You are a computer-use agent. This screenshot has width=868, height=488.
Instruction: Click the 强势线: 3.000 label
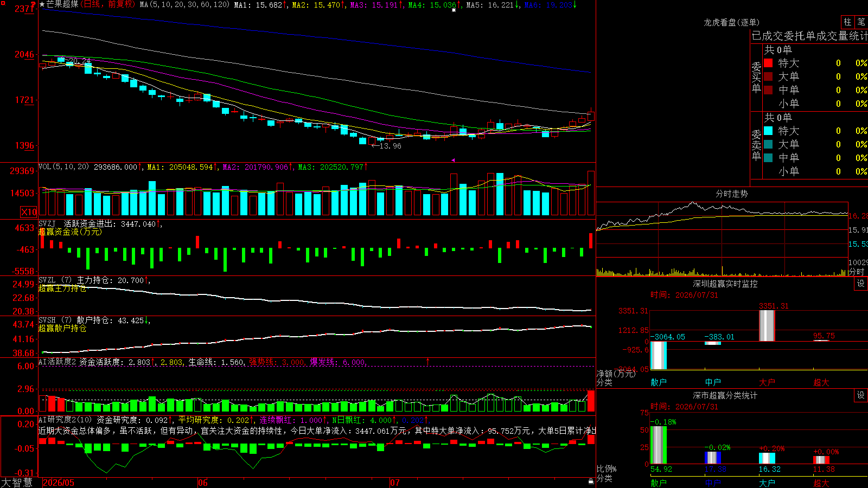point(277,362)
